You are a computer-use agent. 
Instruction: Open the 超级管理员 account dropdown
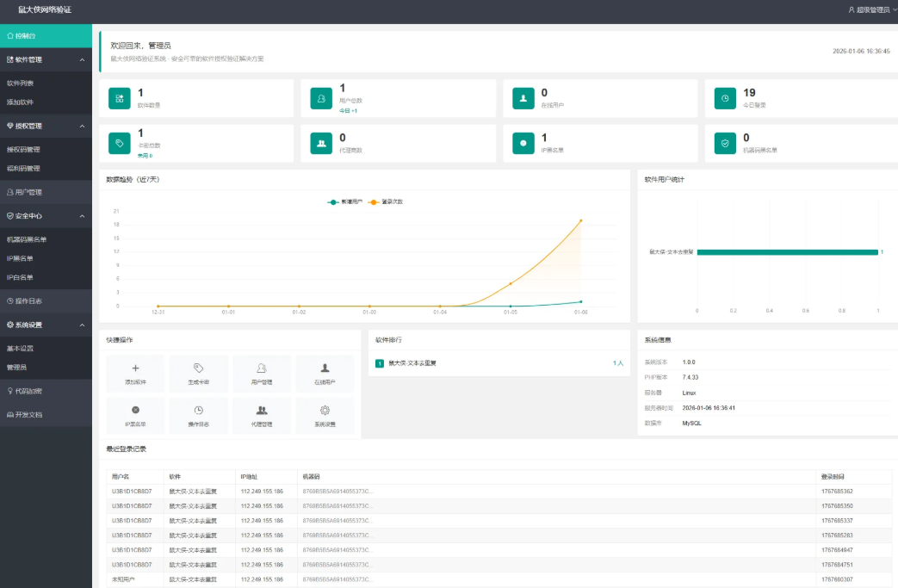click(871, 10)
